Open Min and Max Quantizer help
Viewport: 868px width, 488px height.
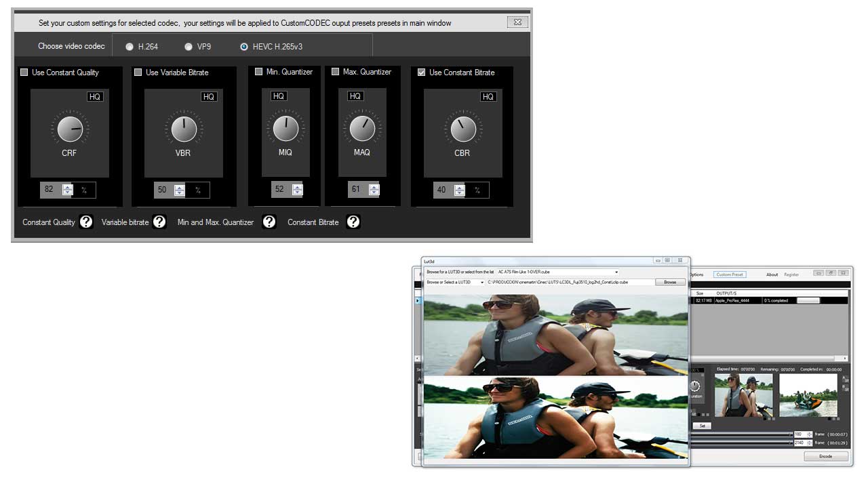click(269, 222)
